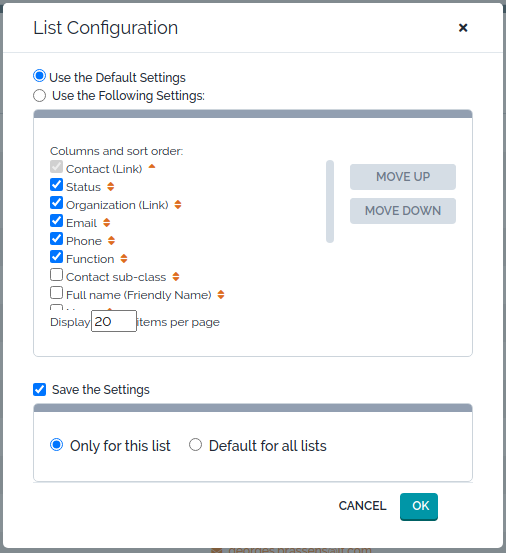Uncheck Save the Settings checkbox
This screenshot has width=506, height=553.
(39, 390)
